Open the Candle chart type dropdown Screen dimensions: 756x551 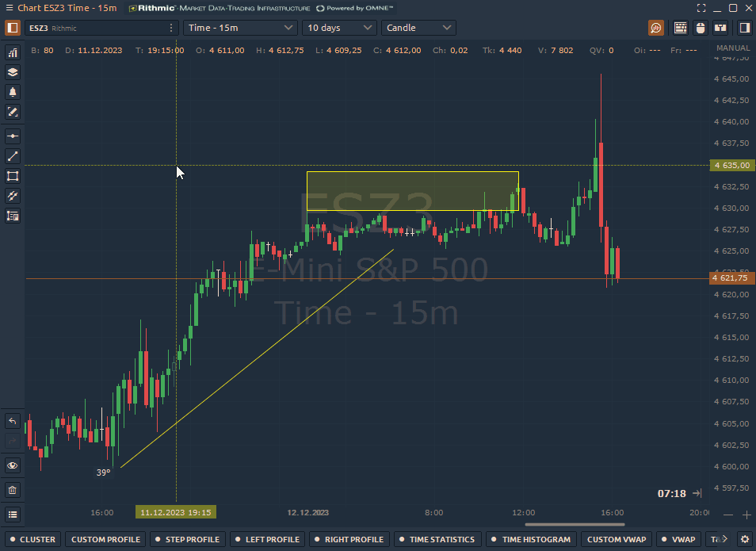(418, 28)
